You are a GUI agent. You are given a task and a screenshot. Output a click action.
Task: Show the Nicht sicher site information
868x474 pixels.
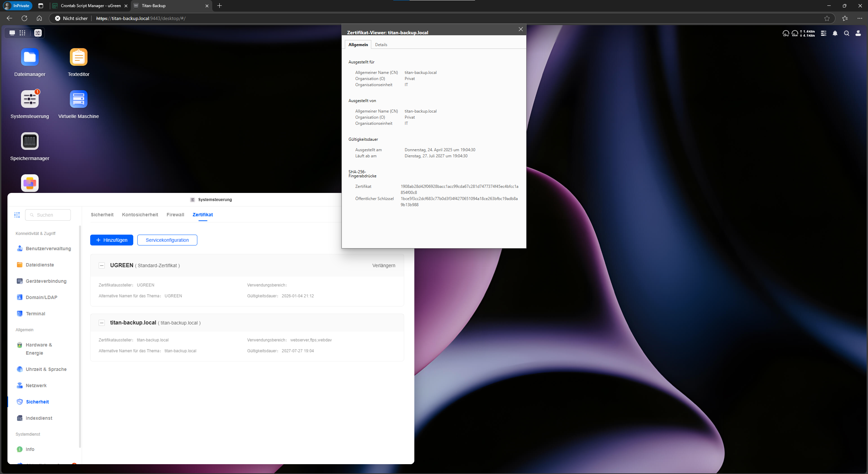(x=72, y=18)
